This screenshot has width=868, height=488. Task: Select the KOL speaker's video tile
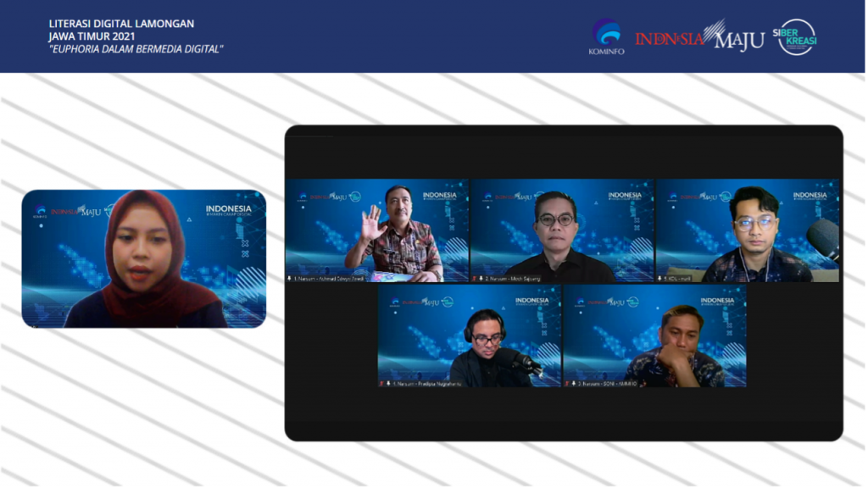(747, 230)
